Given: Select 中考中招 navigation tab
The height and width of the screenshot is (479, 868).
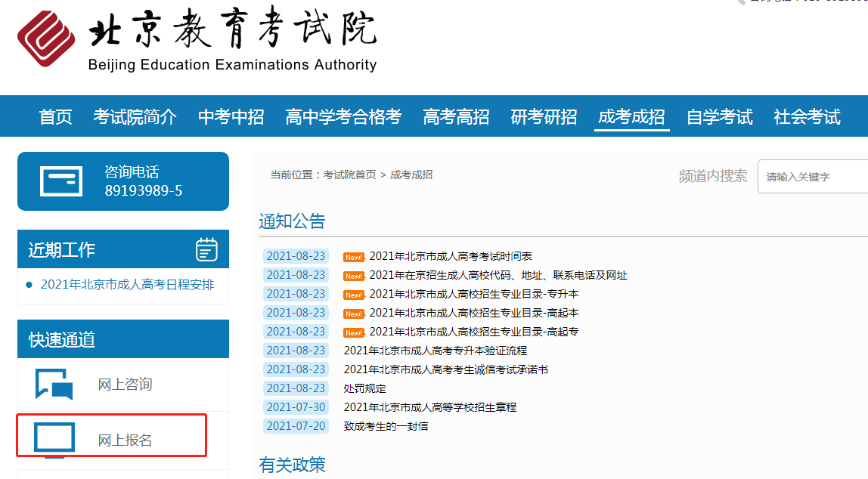Looking at the screenshot, I should (231, 117).
